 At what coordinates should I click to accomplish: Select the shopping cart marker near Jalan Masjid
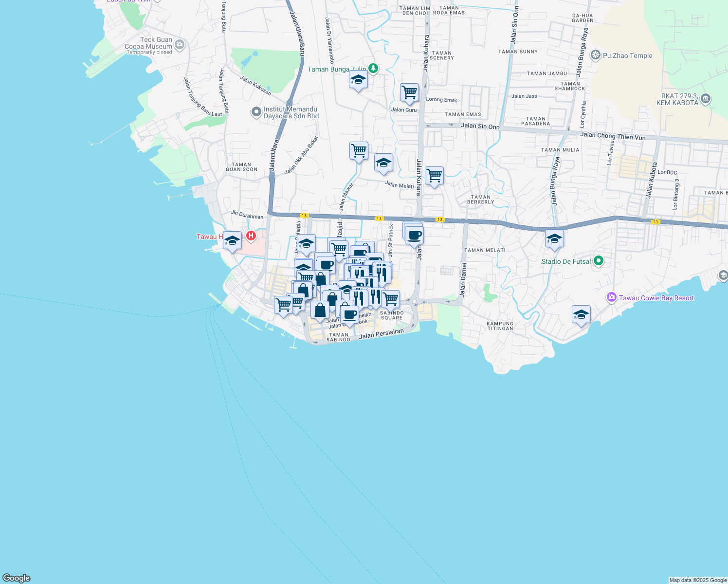(339, 251)
